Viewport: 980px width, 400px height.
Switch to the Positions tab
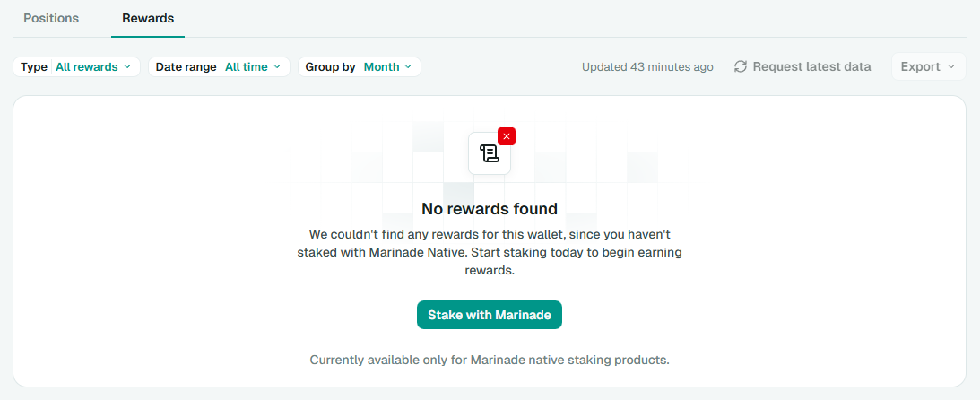pos(51,18)
